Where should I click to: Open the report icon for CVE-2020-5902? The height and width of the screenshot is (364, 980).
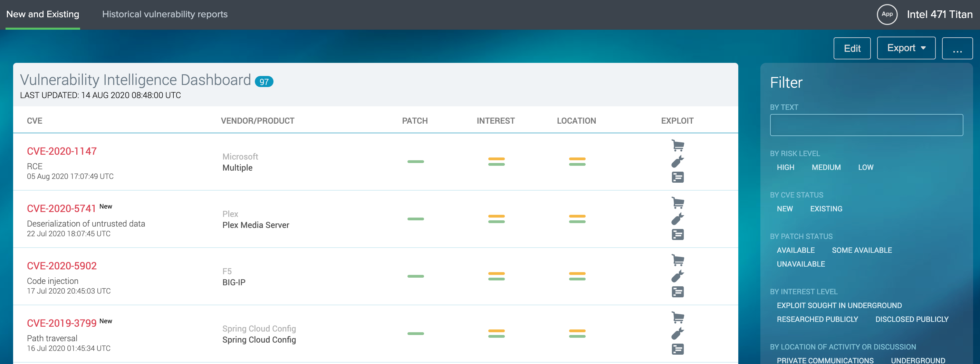[x=678, y=292]
